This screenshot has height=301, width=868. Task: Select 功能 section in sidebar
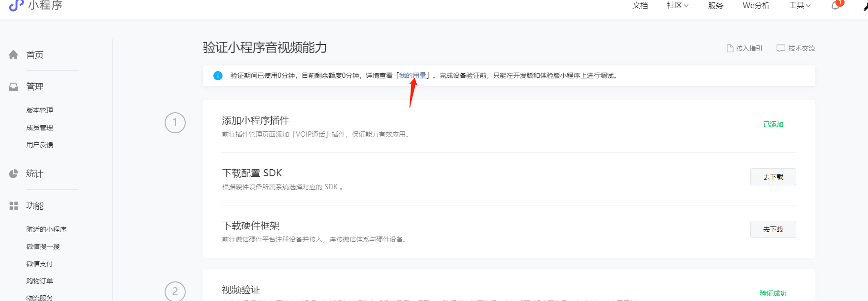(x=35, y=206)
